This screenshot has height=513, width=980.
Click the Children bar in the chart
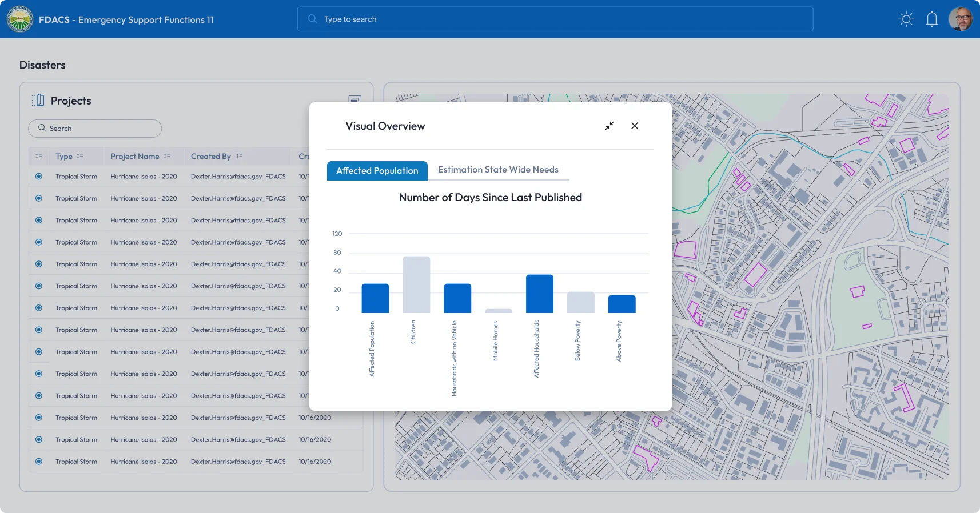pyautogui.click(x=416, y=284)
